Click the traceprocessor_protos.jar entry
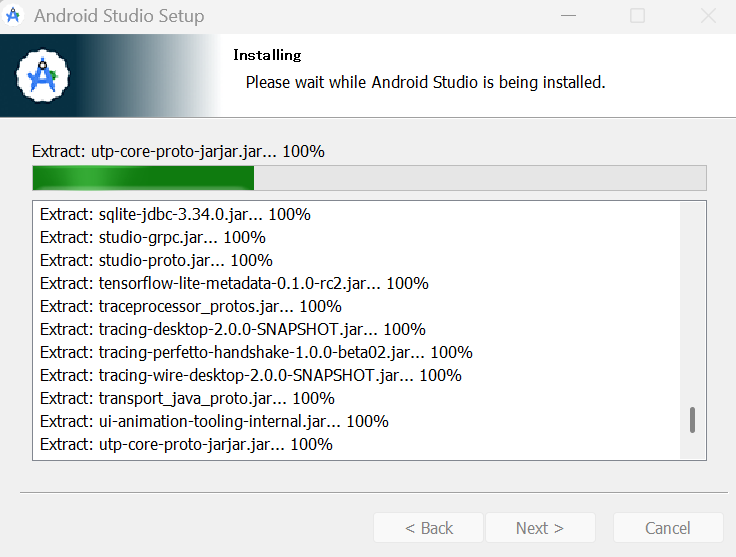The width and height of the screenshot is (736, 557). [x=190, y=306]
